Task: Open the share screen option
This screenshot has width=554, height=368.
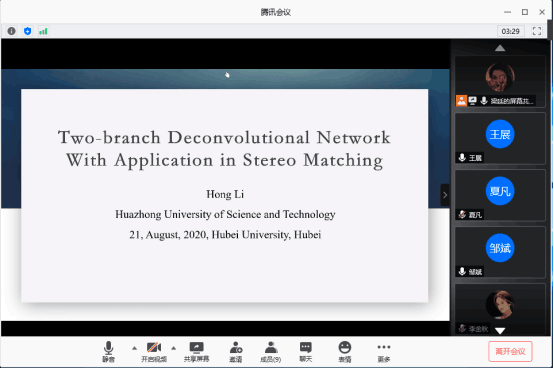Action: [196, 352]
